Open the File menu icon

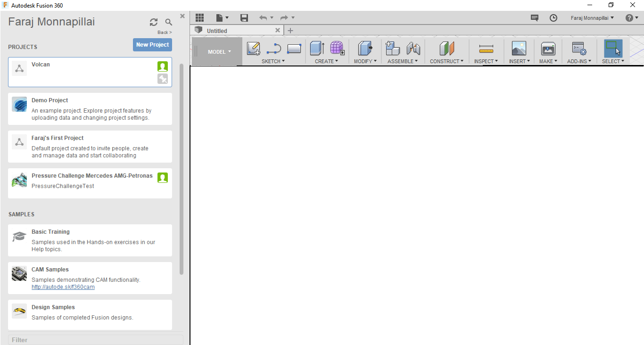(x=222, y=18)
